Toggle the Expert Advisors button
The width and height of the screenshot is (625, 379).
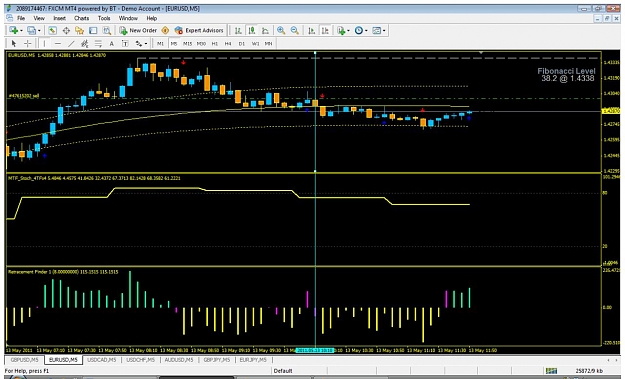pyautogui.click(x=199, y=30)
